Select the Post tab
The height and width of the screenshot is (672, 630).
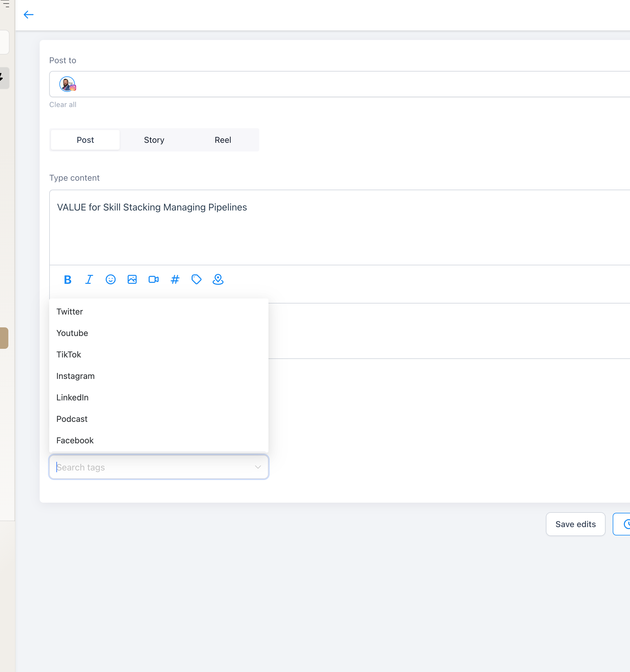(85, 140)
